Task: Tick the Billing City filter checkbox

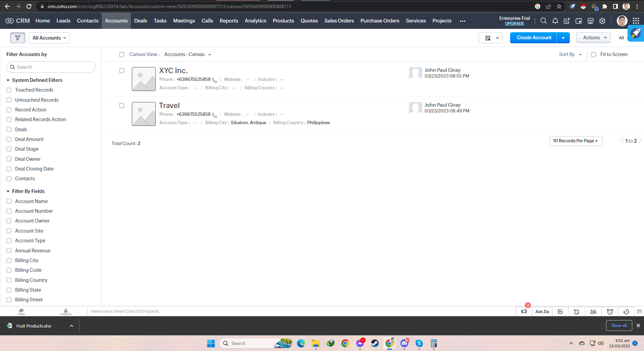Action: [9, 260]
